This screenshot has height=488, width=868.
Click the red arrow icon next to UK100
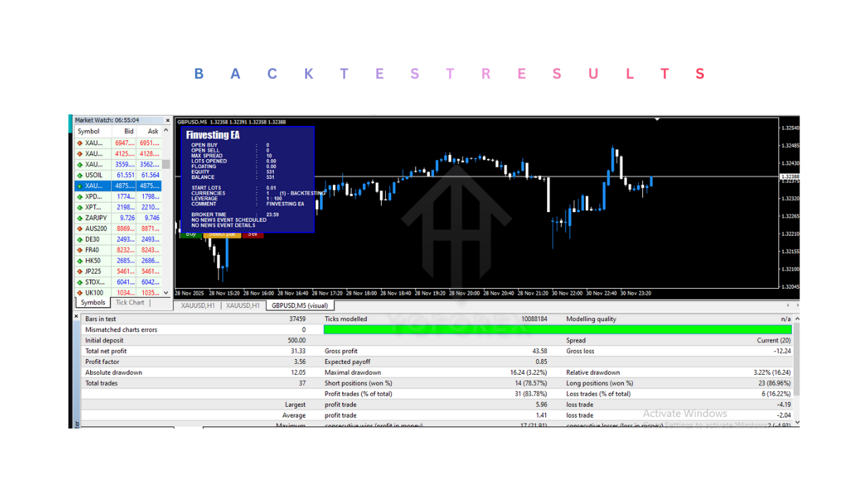(x=80, y=293)
